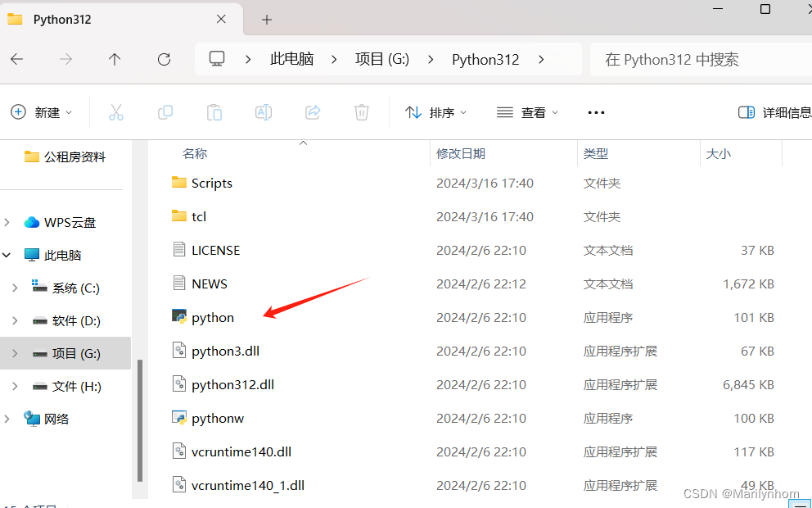Click the 应用程序 type of pythonw
The height and width of the screenshot is (508, 812).
(x=608, y=419)
